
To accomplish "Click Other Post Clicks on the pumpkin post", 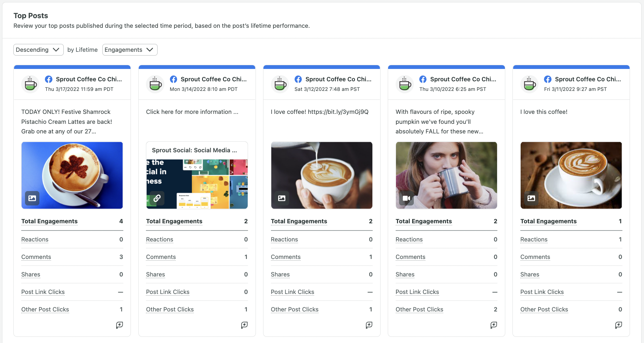I will point(419,309).
